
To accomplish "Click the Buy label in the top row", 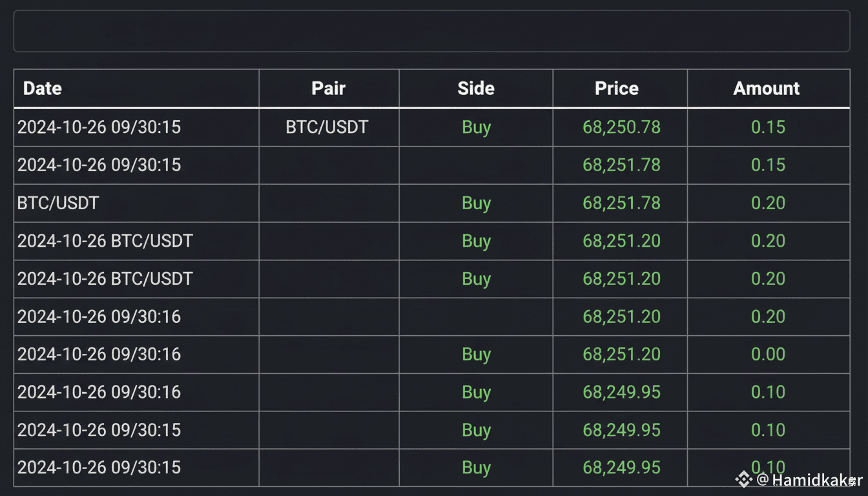I will [477, 127].
